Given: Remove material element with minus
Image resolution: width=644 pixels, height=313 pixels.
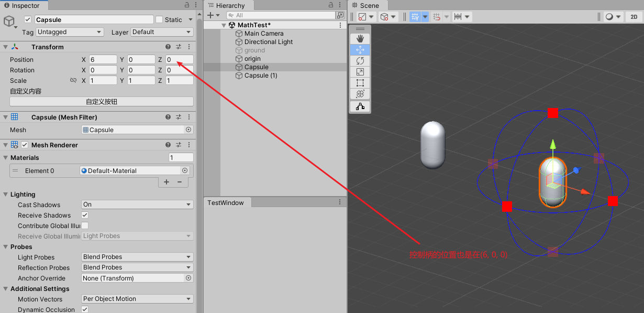Looking at the screenshot, I should (x=179, y=182).
